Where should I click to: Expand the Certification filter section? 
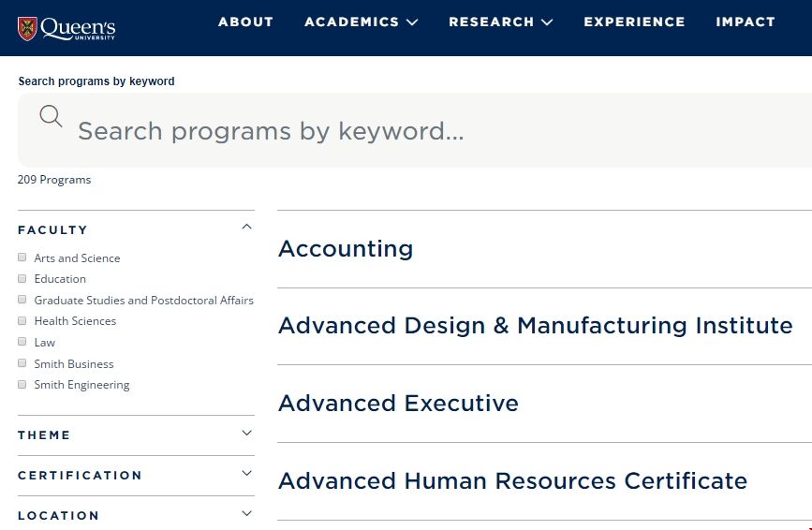pyautogui.click(x=246, y=474)
